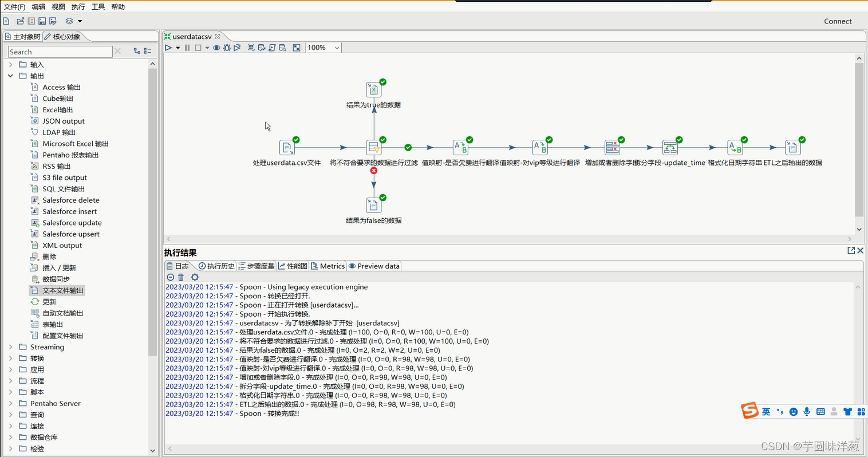Screen dimensions: 868x457
Task: Create a new file from toolbar
Action: [x=6, y=21]
